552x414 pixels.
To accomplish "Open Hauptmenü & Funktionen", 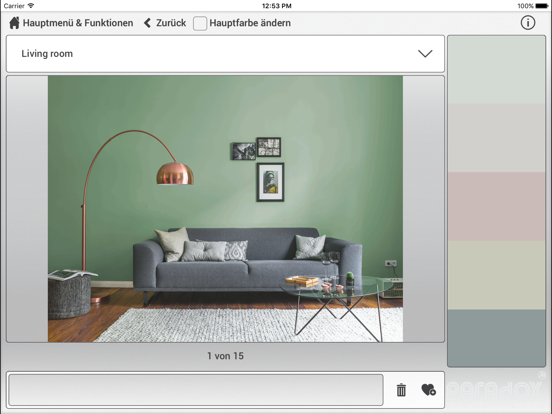I will (x=71, y=23).
